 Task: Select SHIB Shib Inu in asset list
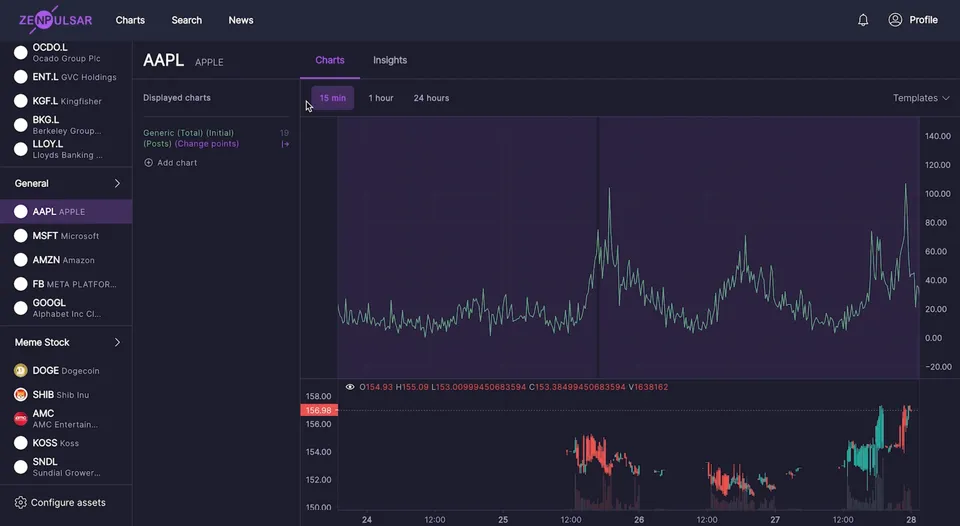point(66,394)
